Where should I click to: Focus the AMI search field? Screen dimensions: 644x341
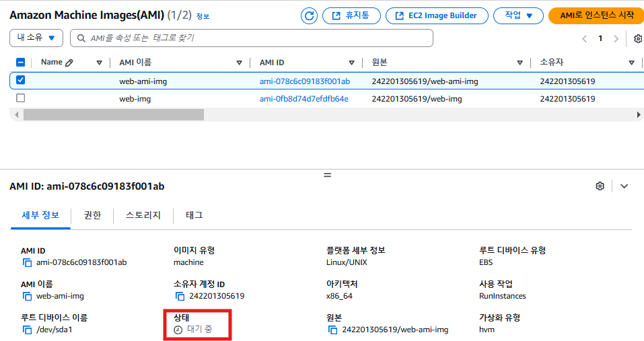coord(252,38)
